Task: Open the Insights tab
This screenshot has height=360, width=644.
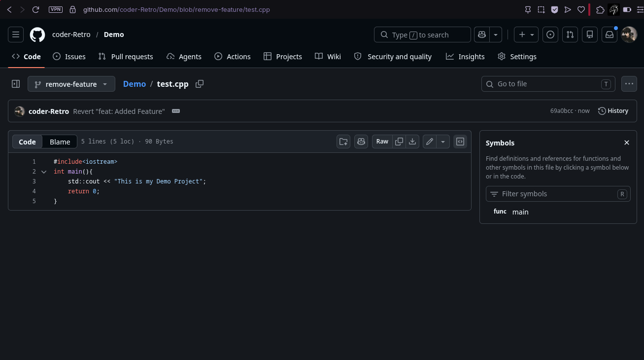Action: [465, 57]
